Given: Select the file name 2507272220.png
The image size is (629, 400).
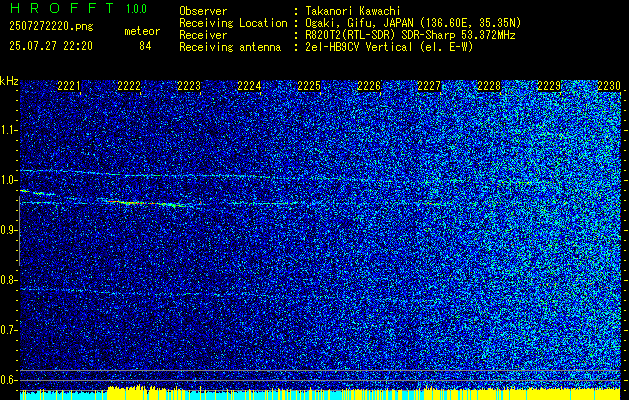Looking at the screenshot, I should pos(51,27).
